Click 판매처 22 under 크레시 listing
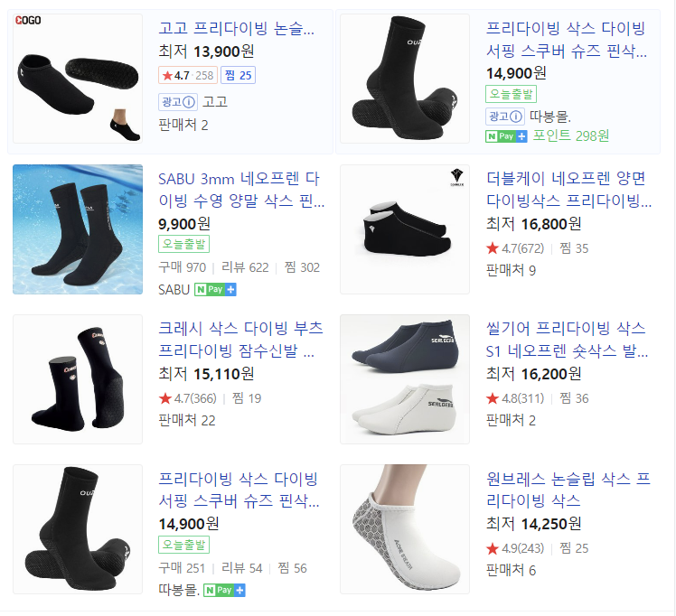 (187, 420)
